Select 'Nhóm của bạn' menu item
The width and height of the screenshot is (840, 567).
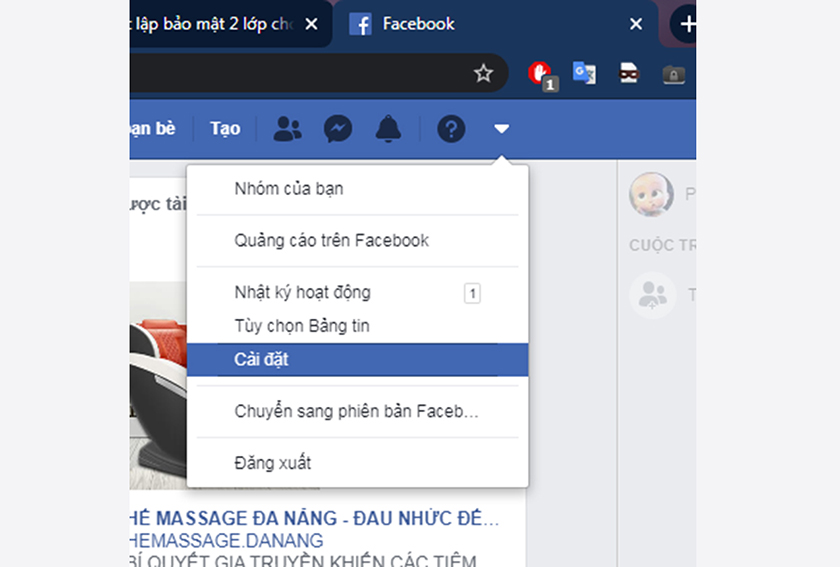(x=357, y=189)
